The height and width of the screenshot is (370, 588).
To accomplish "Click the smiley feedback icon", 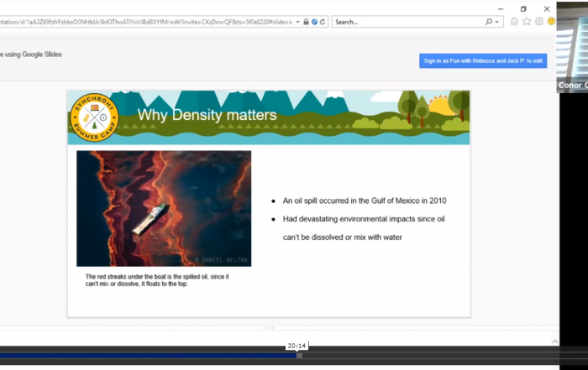I will point(549,21).
